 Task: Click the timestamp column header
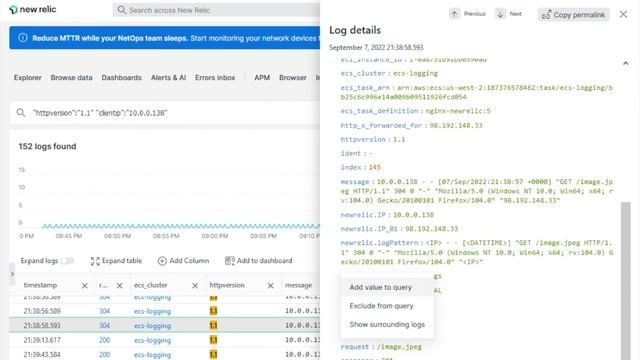coord(40,285)
